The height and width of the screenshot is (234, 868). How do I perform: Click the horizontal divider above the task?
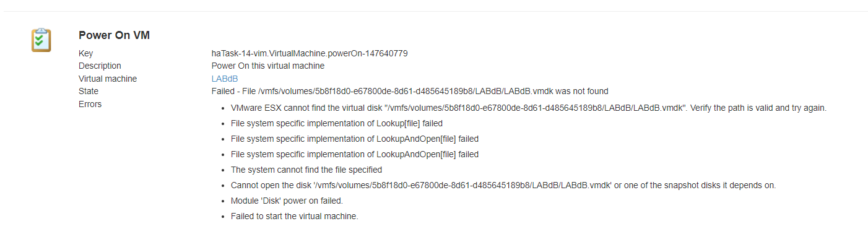coord(434,11)
